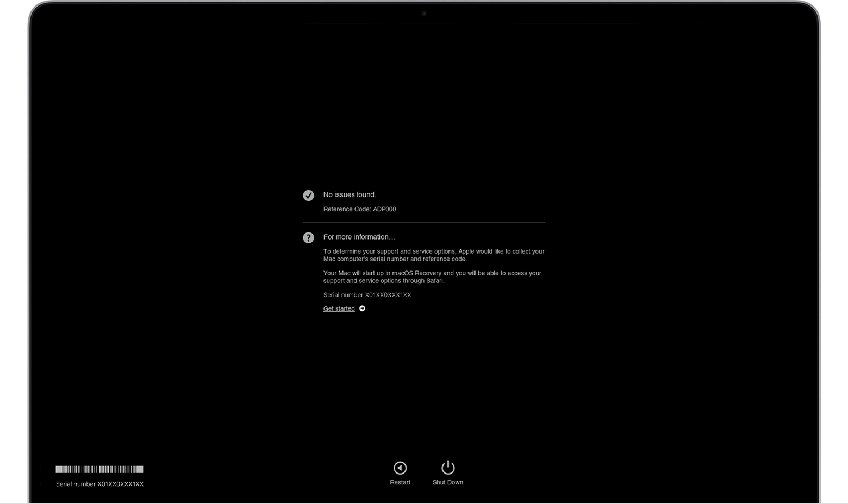The image size is (848, 504).
Task: Click the Apple support and service options text
Action: pos(434,255)
